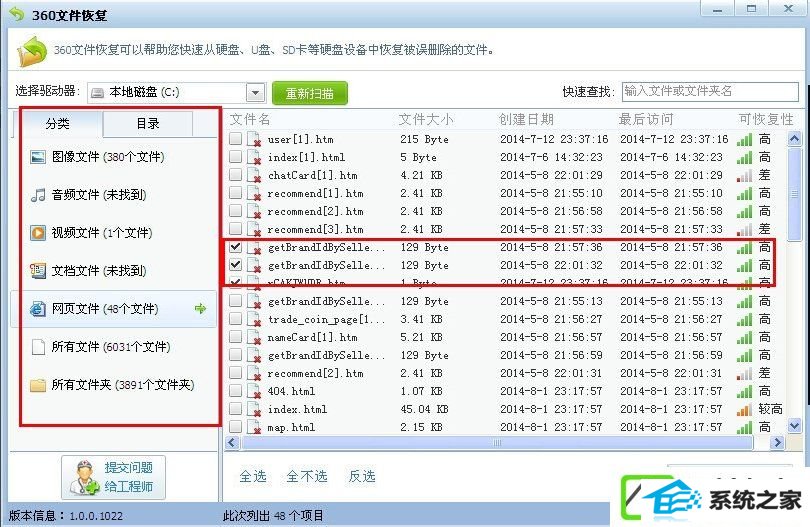Check the box for trade_coin_page[1] file

236,319
